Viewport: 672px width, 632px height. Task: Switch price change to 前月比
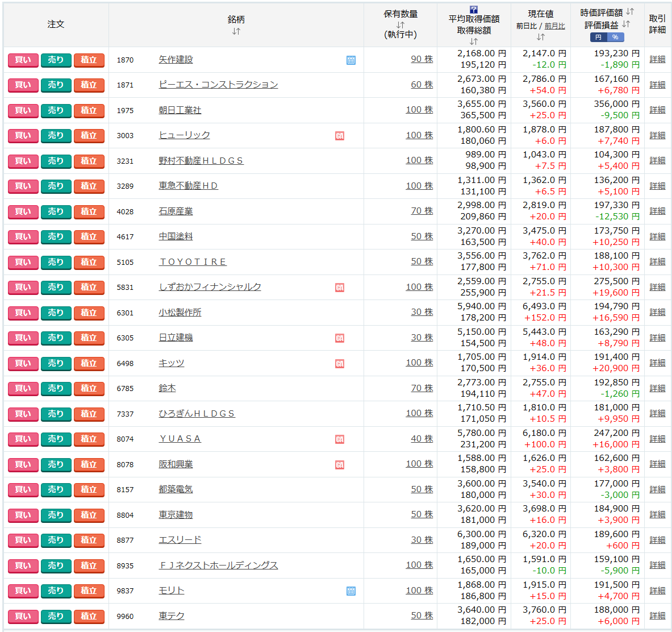coord(554,26)
